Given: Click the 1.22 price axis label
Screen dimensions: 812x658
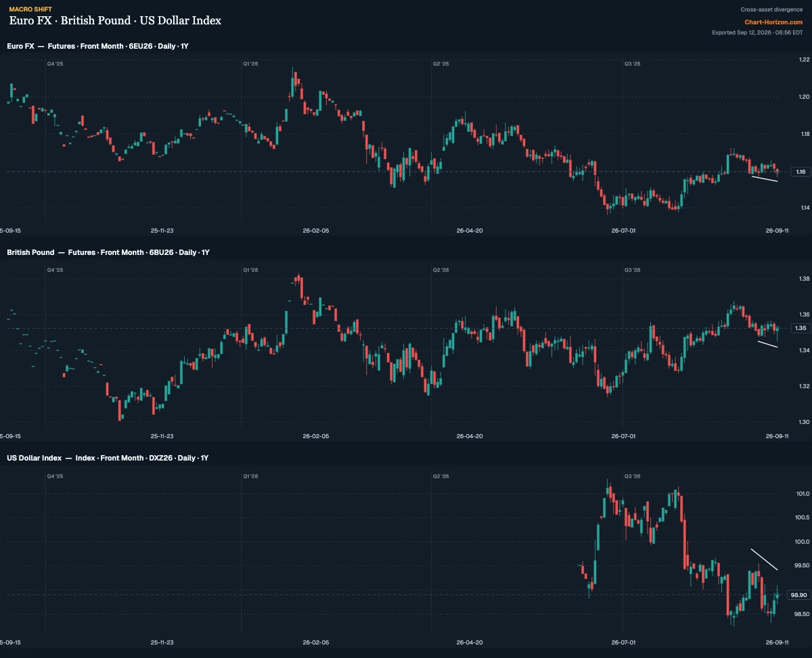Looking at the screenshot, I should tap(804, 60).
